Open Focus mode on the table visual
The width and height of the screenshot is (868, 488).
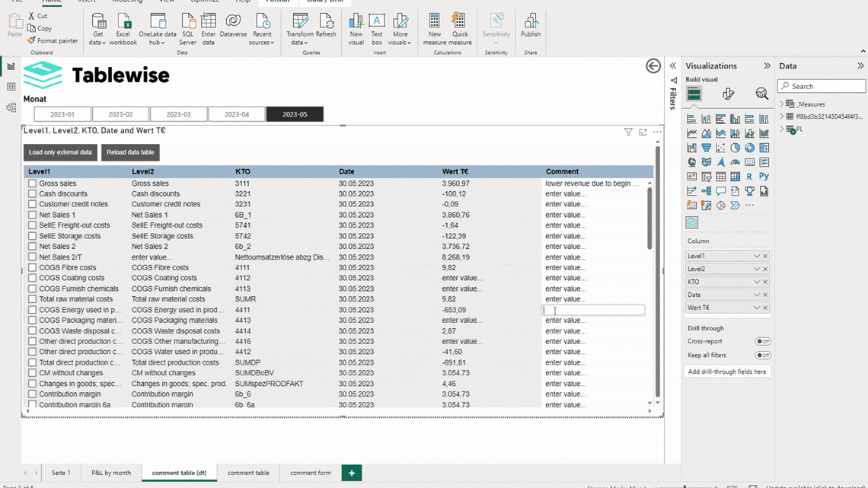point(643,132)
